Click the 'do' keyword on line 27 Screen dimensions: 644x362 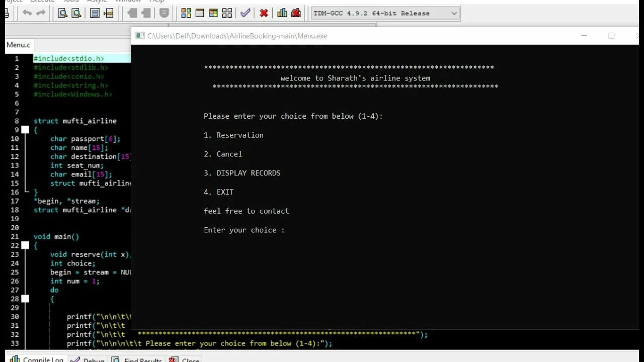tap(54, 290)
